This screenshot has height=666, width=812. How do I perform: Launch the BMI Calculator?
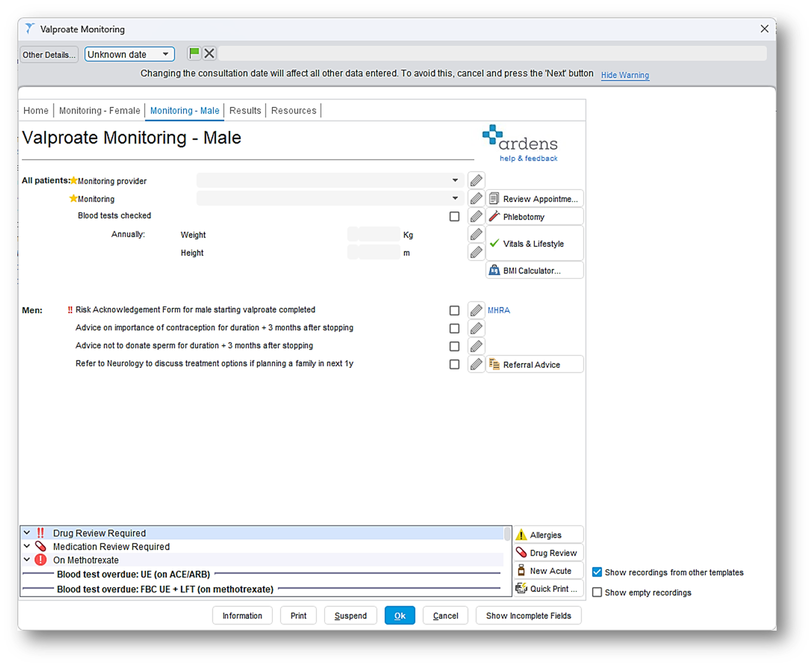(x=534, y=270)
